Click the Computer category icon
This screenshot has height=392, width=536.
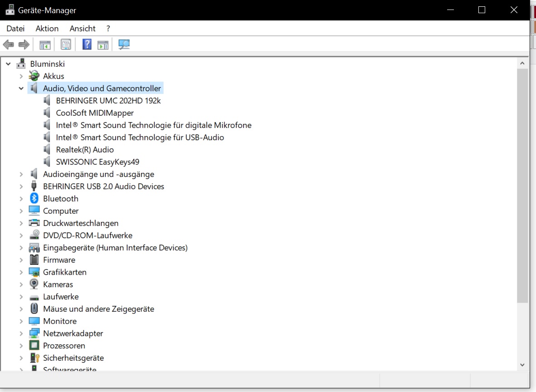click(34, 211)
